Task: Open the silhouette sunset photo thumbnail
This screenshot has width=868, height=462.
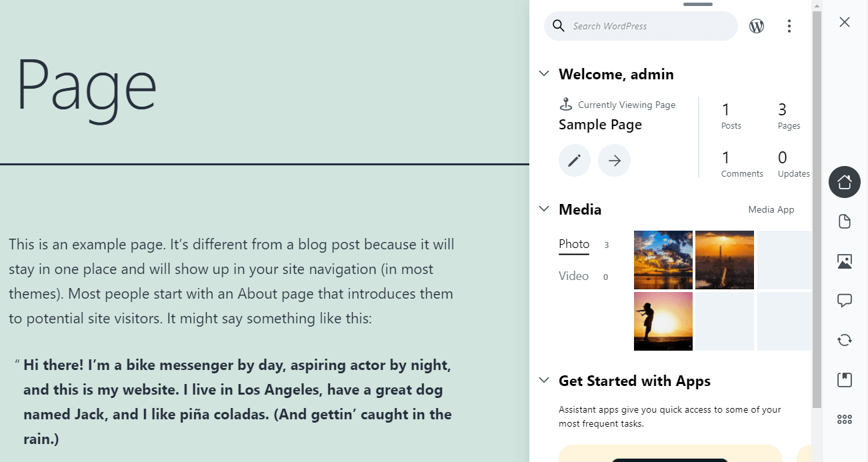Action: coord(663,321)
